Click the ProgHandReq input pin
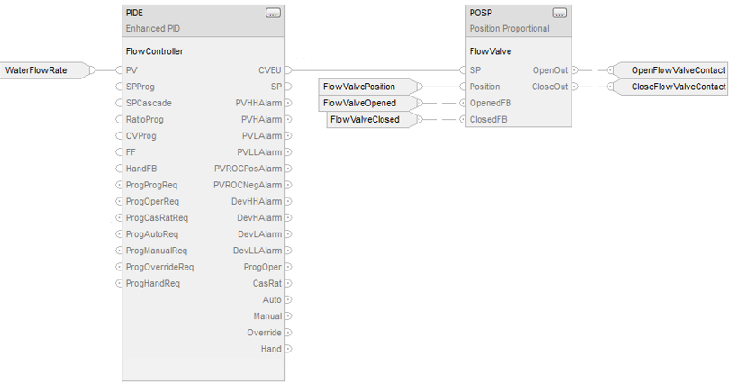 [x=119, y=283]
